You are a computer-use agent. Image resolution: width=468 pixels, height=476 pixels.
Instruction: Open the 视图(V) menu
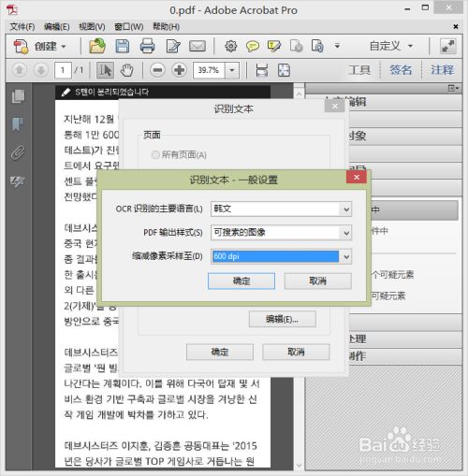[92, 27]
